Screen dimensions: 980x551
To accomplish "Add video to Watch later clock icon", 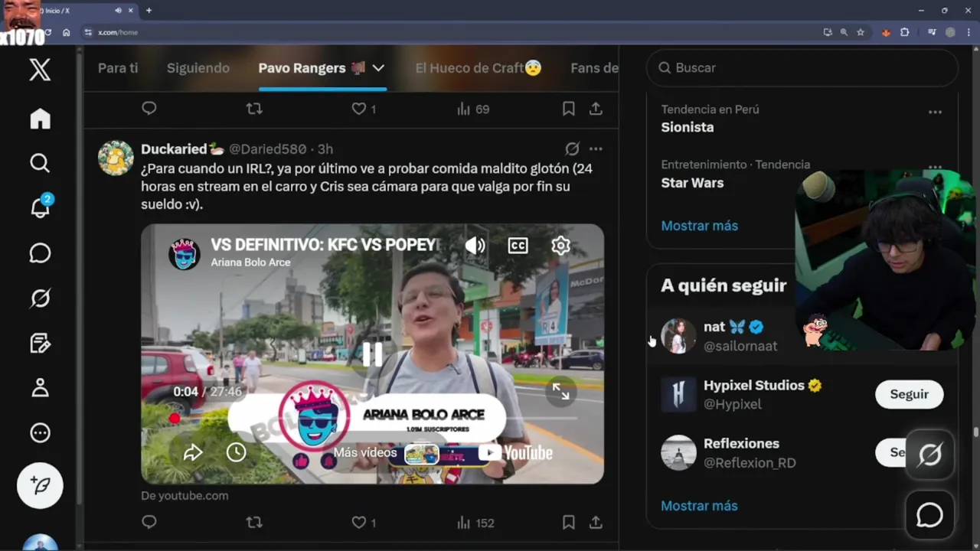I will [236, 452].
